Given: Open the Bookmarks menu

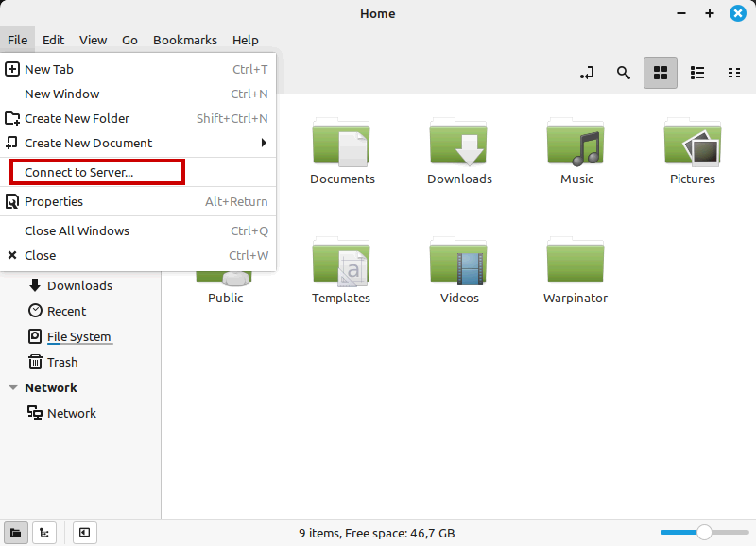Looking at the screenshot, I should [x=185, y=40].
